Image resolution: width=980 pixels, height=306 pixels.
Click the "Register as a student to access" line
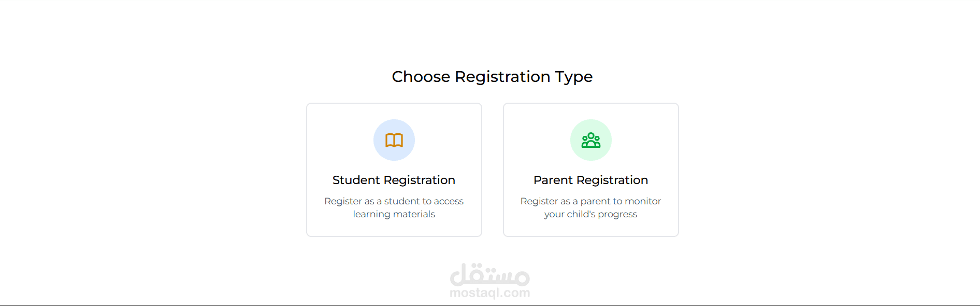[394, 201]
